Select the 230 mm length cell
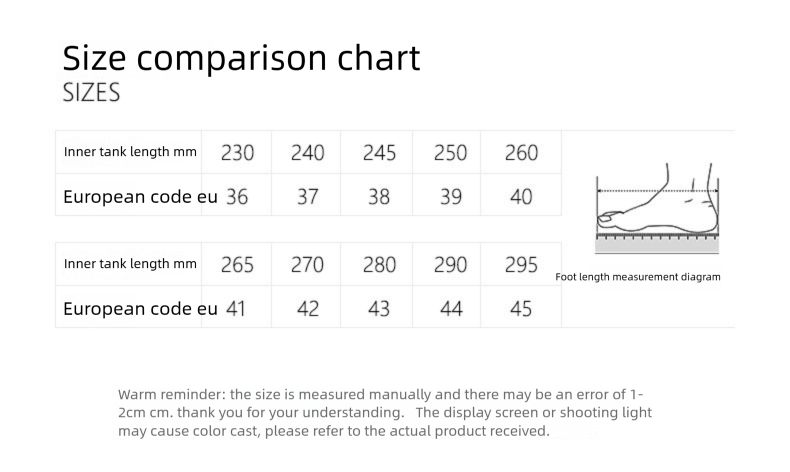Image resolution: width=790 pixels, height=472 pixels. pyautogui.click(x=237, y=153)
